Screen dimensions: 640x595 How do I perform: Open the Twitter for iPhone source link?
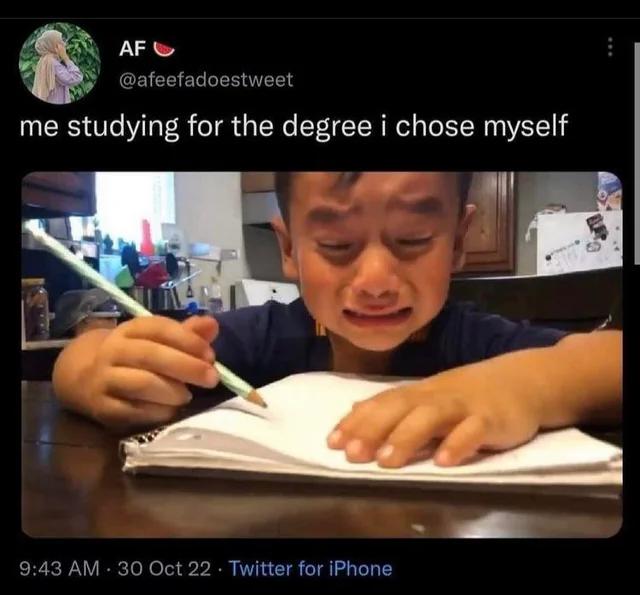311,568
